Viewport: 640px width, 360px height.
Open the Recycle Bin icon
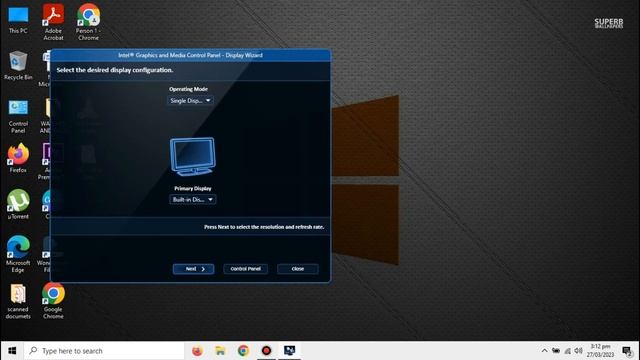pyautogui.click(x=18, y=65)
